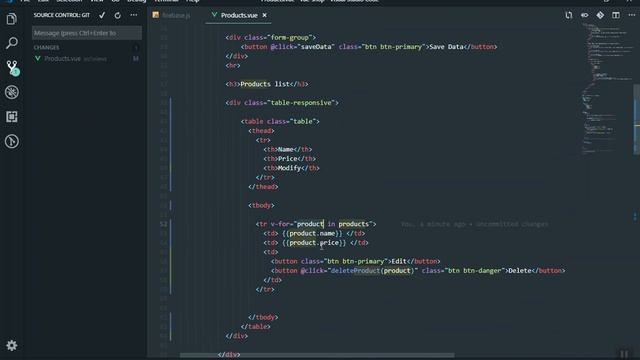The image size is (640, 360).
Task: Click the diamond Git icon in editor toolbar
Action: 600,15
